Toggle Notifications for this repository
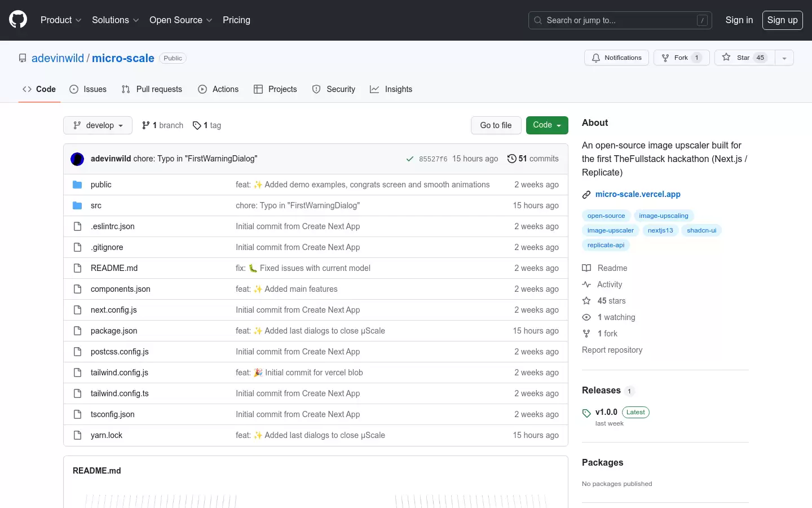This screenshot has width=812, height=508. tap(617, 58)
